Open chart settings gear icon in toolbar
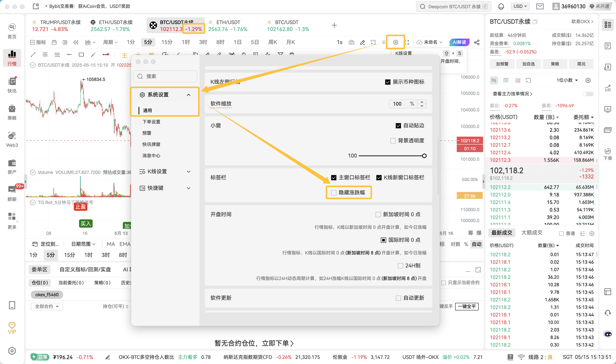The image size is (616, 364). coord(396,42)
